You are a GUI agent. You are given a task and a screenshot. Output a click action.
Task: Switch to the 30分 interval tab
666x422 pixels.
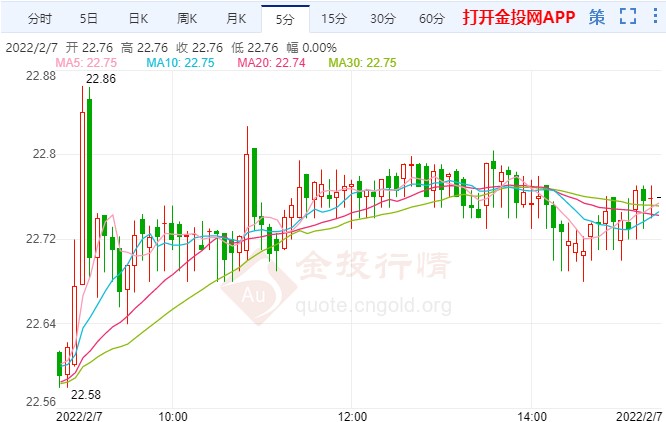pyautogui.click(x=383, y=19)
